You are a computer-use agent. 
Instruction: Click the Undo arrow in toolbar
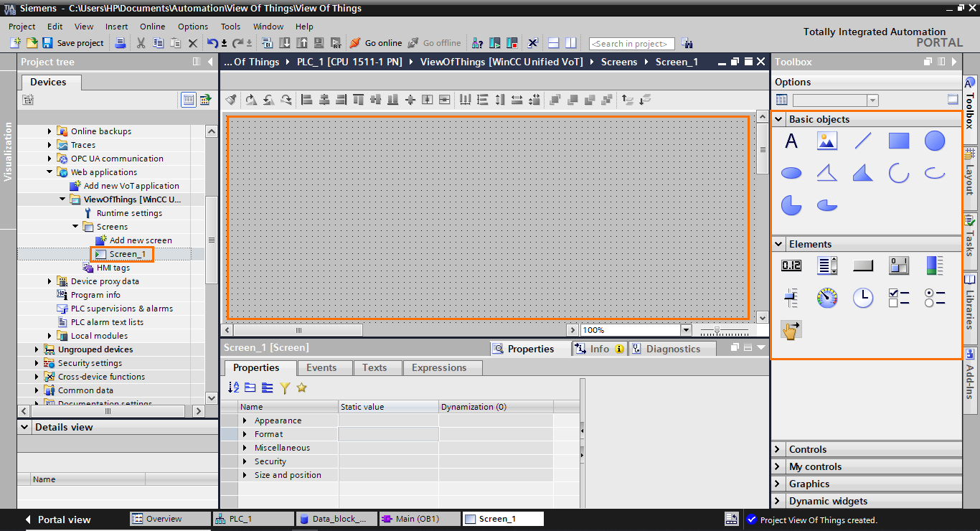[x=212, y=43]
